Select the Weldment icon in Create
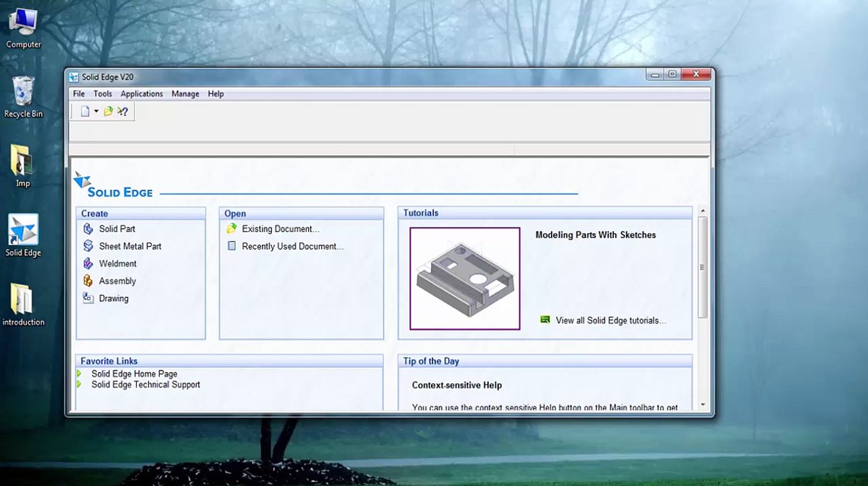 88,264
